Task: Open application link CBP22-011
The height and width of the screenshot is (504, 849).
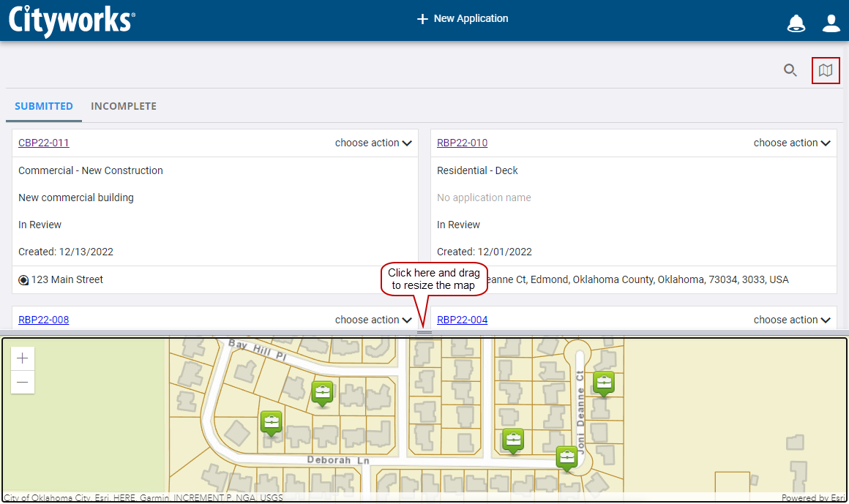Action: [x=43, y=143]
